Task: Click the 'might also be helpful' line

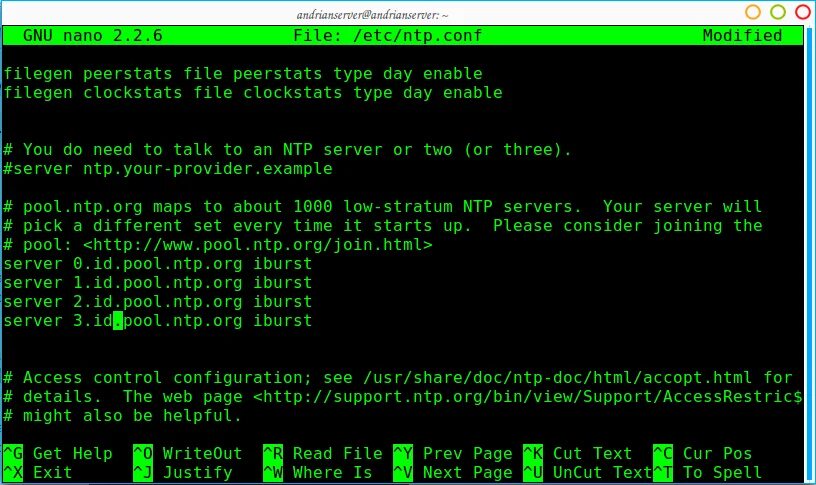Action: 123,416
